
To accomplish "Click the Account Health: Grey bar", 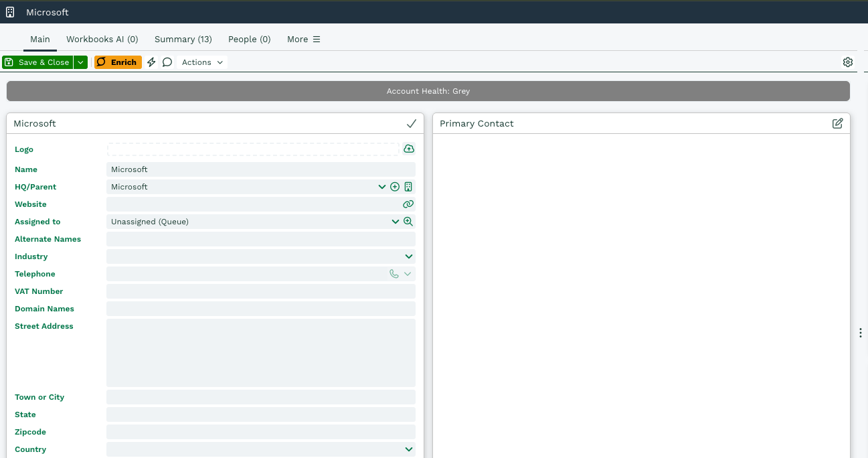I will click(x=428, y=91).
